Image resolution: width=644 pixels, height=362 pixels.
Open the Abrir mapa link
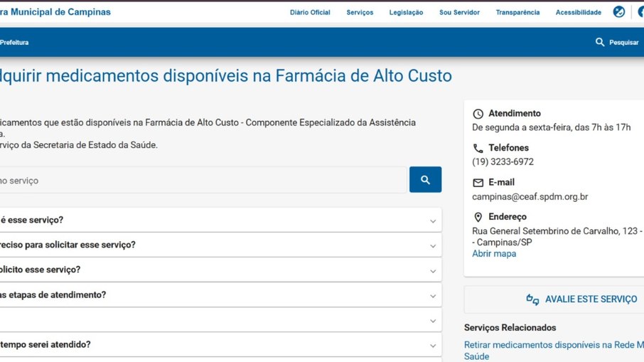tap(494, 253)
